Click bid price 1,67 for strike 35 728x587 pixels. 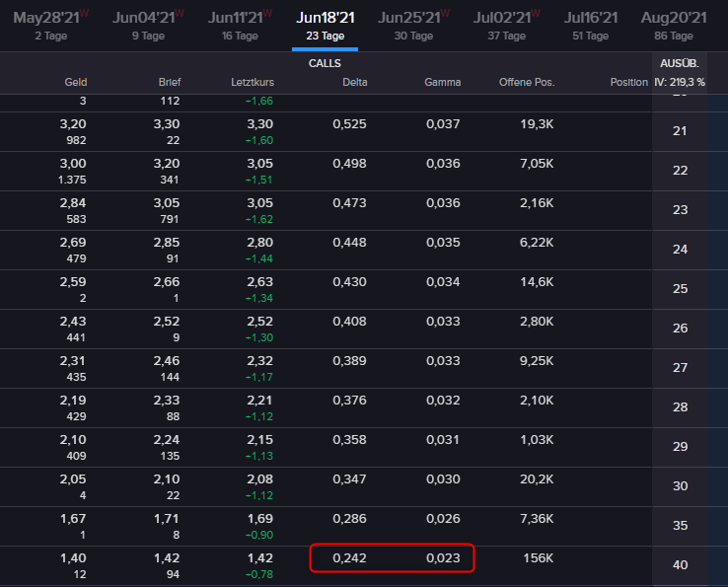pyautogui.click(x=73, y=519)
